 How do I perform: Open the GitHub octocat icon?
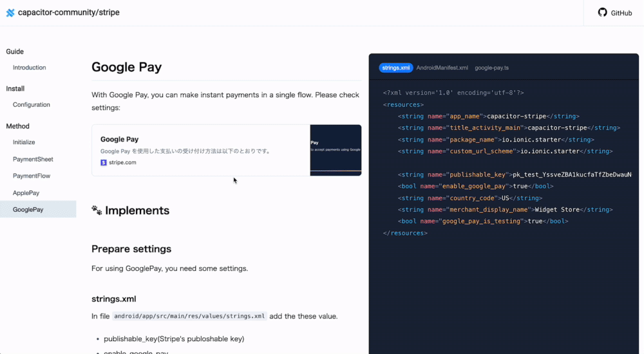tap(603, 12)
